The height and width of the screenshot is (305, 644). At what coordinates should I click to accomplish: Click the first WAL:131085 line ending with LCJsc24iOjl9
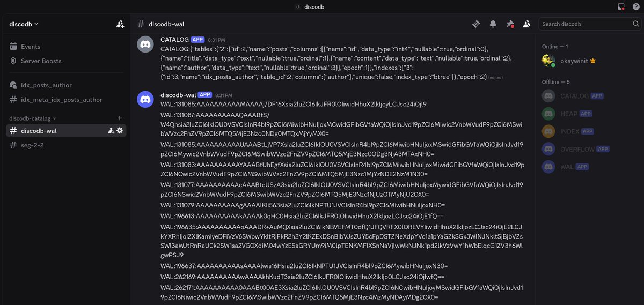[x=294, y=104]
